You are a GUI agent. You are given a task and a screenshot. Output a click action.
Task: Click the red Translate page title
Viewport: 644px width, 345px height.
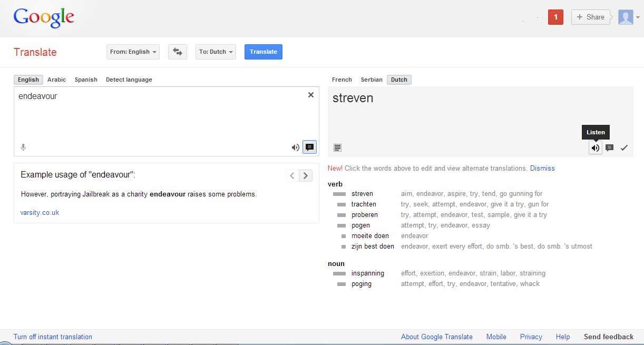35,52
